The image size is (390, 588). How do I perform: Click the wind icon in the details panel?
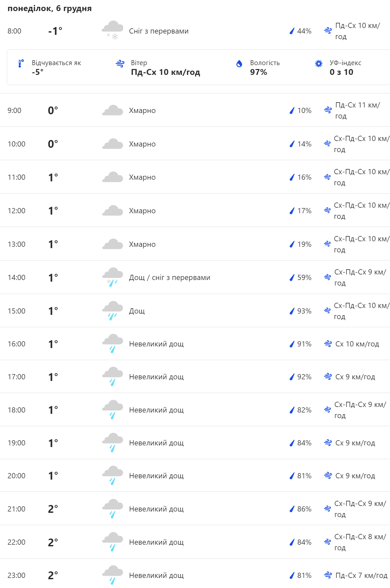[120, 64]
